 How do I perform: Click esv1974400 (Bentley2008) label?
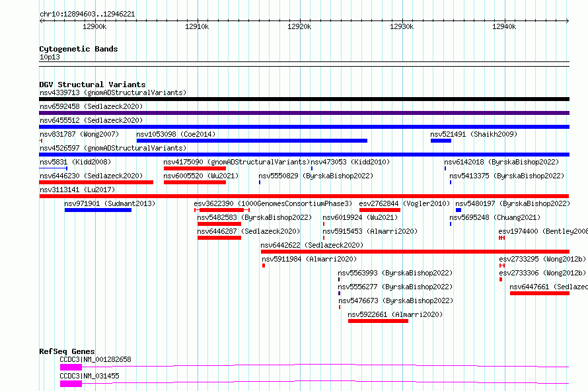point(543,231)
